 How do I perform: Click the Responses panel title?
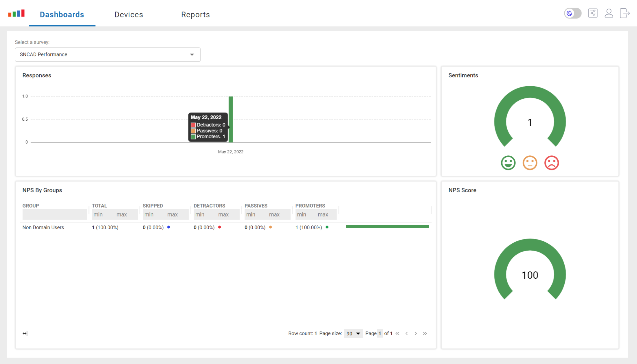[x=37, y=75]
